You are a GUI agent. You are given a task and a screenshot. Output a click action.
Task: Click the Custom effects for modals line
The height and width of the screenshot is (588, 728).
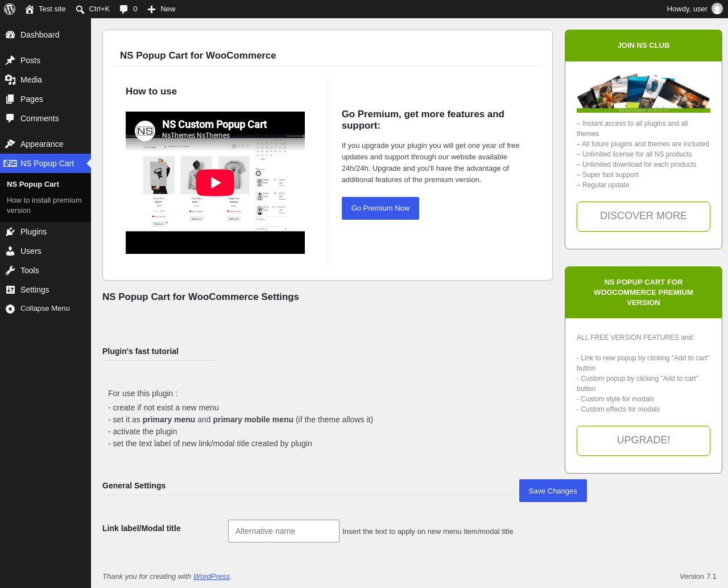pyautogui.click(x=618, y=409)
